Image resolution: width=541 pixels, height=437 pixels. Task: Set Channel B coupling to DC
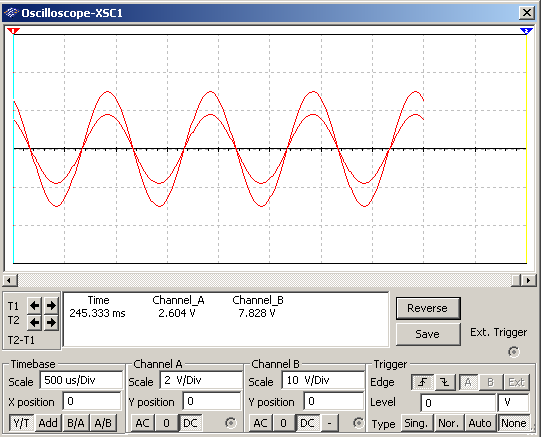click(x=307, y=423)
